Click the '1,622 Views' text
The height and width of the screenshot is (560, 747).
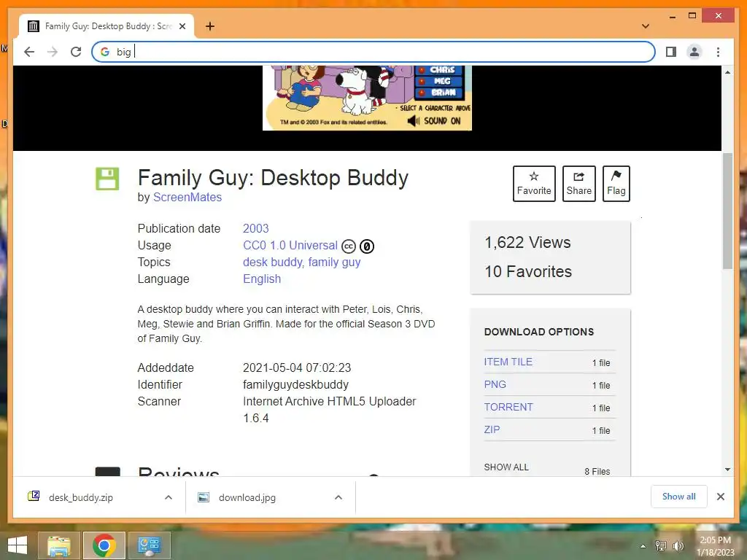pos(527,242)
